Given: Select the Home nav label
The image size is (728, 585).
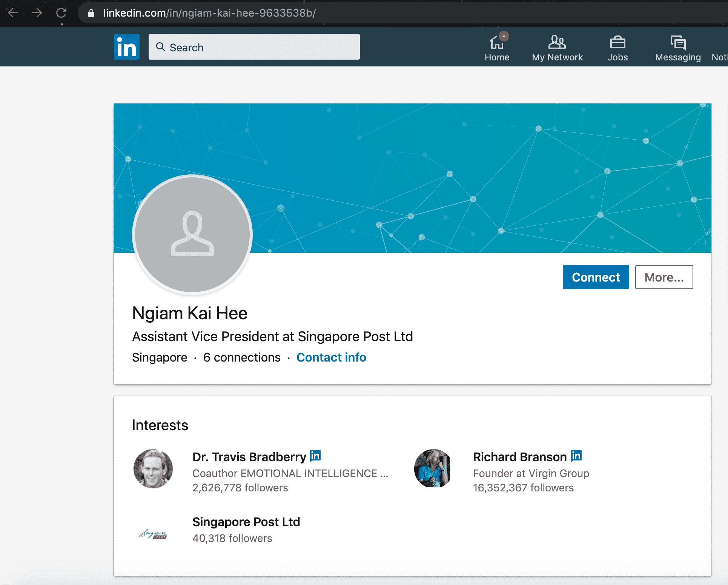Looking at the screenshot, I should pyautogui.click(x=497, y=57).
